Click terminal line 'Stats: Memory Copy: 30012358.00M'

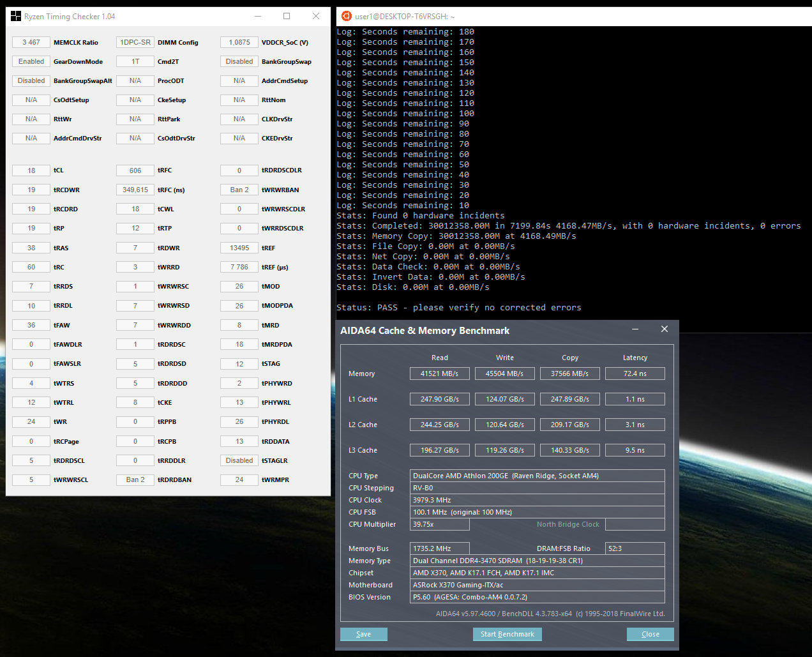(456, 236)
